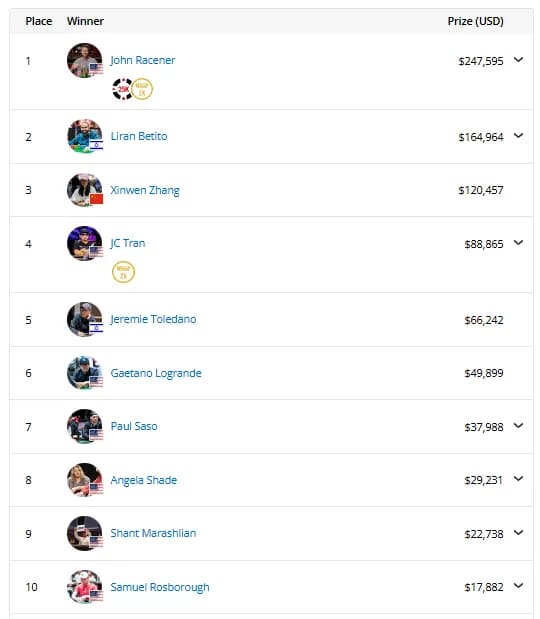Expand Samuel Rosborough's row chevron
Viewport: 540px width, 619px height.
(x=518, y=585)
